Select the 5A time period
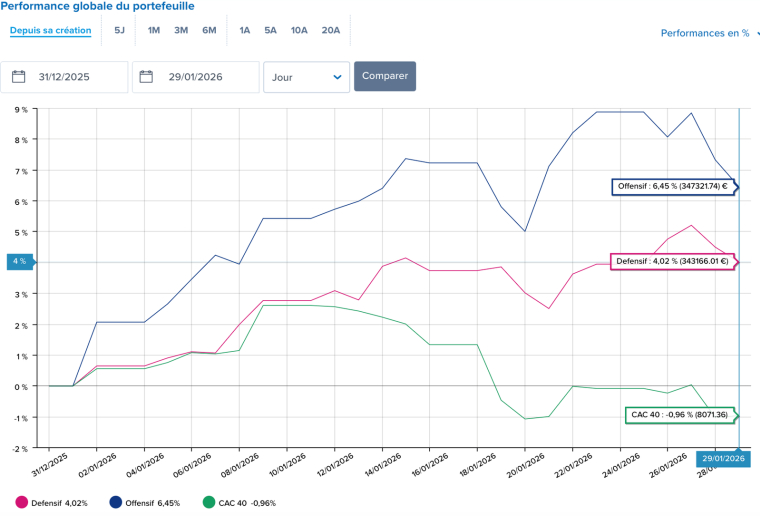Viewport: 760px width, 516px height. pos(271,30)
